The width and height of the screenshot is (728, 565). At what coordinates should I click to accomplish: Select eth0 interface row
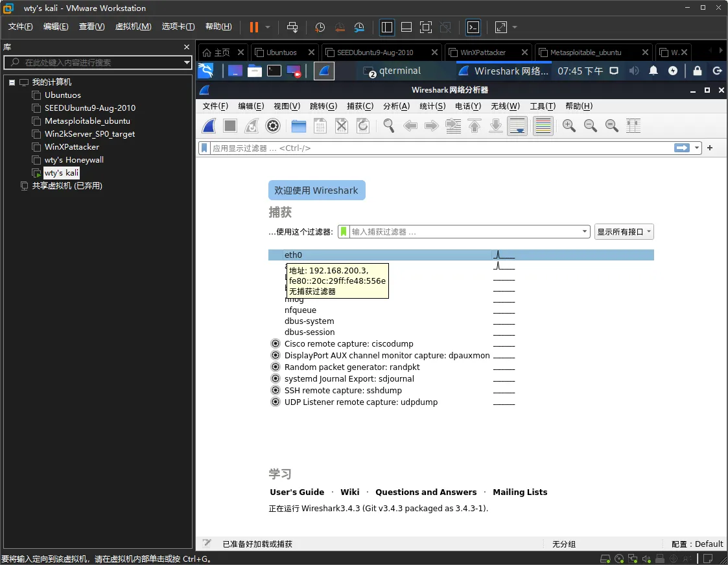point(461,255)
